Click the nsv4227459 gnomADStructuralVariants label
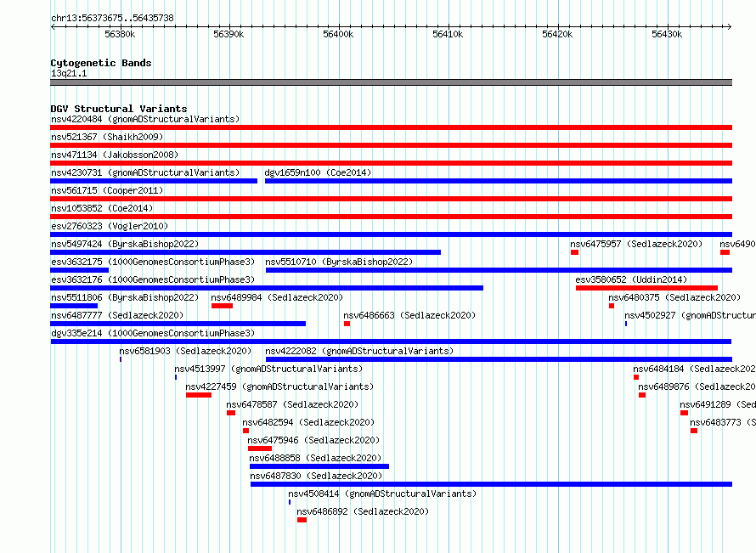The height and width of the screenshot is (553, 756). click(279, 387)
